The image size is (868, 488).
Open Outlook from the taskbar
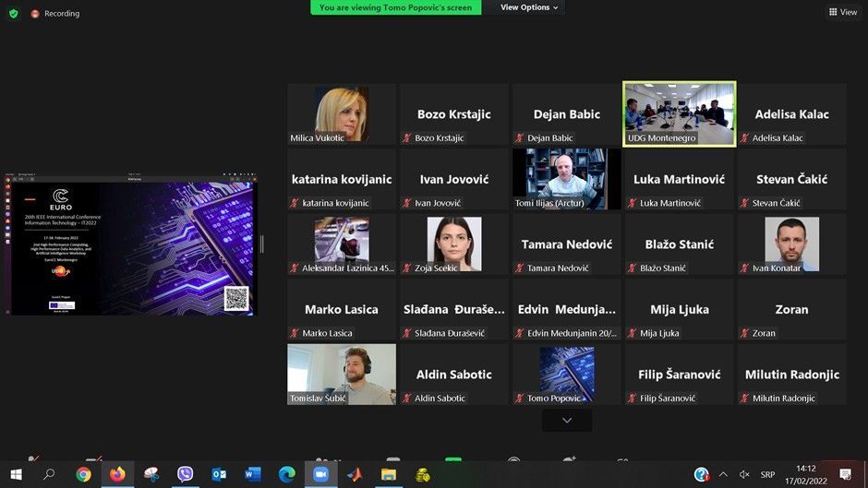[x=219, y=474]
